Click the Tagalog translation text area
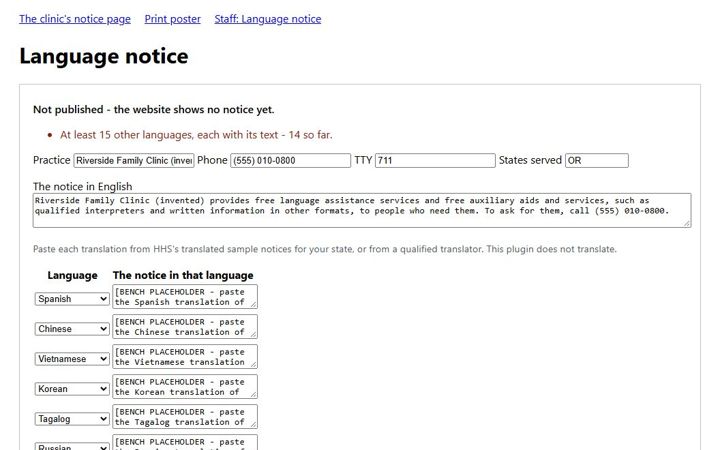The height and width of the screenshot is (450, 720). pos(185,416)
